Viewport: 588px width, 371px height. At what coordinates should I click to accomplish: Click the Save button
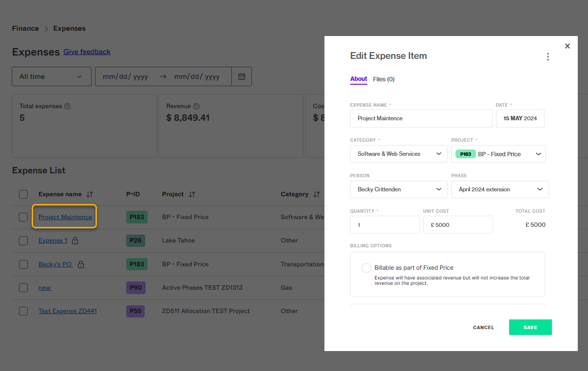(530, 327)
